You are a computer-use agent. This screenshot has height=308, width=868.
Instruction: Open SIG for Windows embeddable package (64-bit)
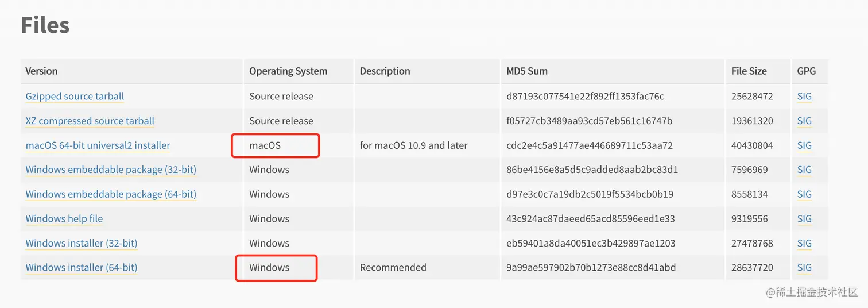804,194
